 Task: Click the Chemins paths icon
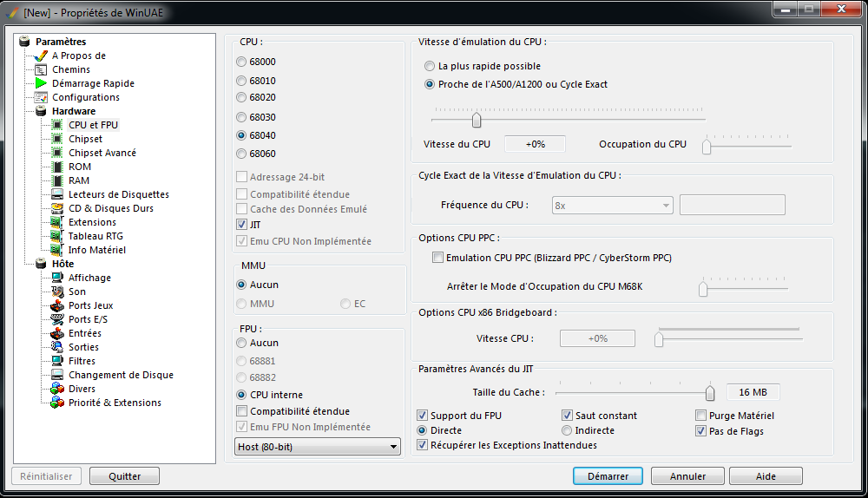[x=41, y=69]
